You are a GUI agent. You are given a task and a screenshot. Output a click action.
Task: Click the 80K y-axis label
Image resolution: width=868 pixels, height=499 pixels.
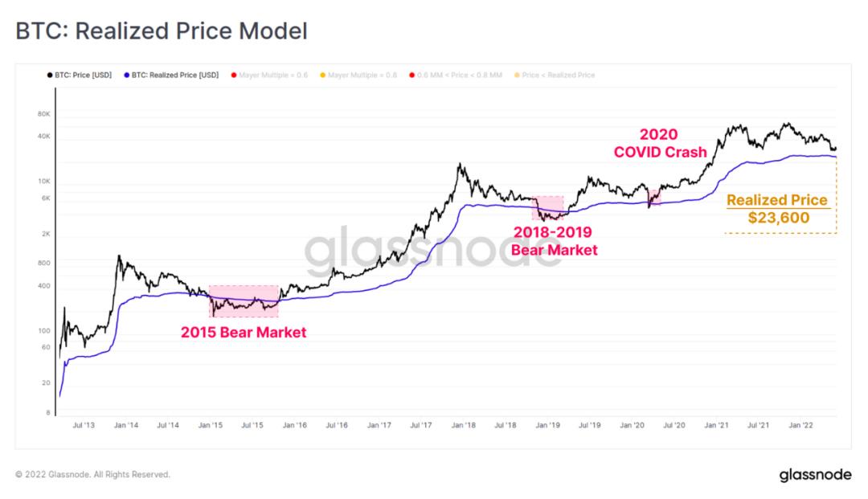tap(43, 114)
